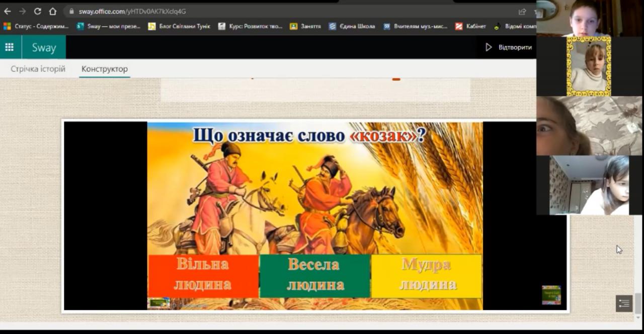Click the page vertical scrollbar thumb
This screenshot has width=644, height=334.
[638, 303]
